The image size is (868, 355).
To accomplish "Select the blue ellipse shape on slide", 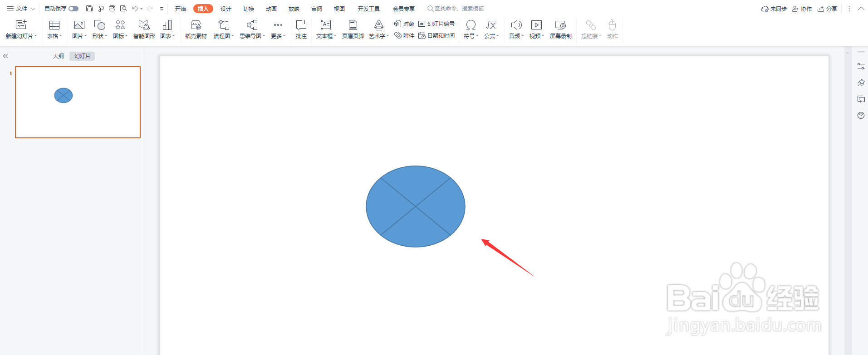I will point(416,206).
